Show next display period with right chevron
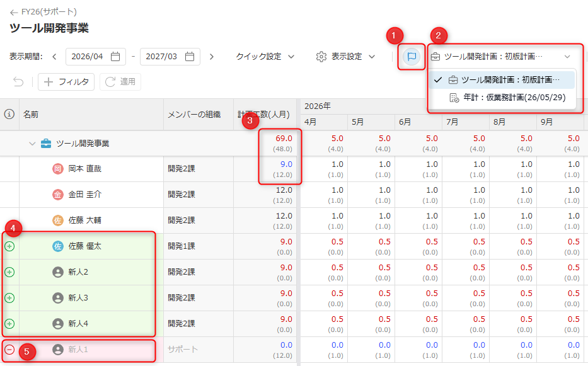The width and height of the screenshot is (588, 366). (x=212, y=57)
